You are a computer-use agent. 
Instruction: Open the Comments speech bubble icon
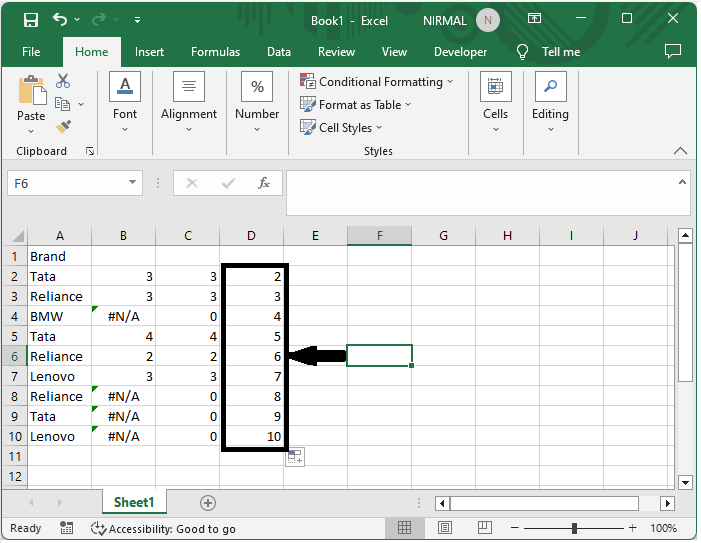[673, 51]
